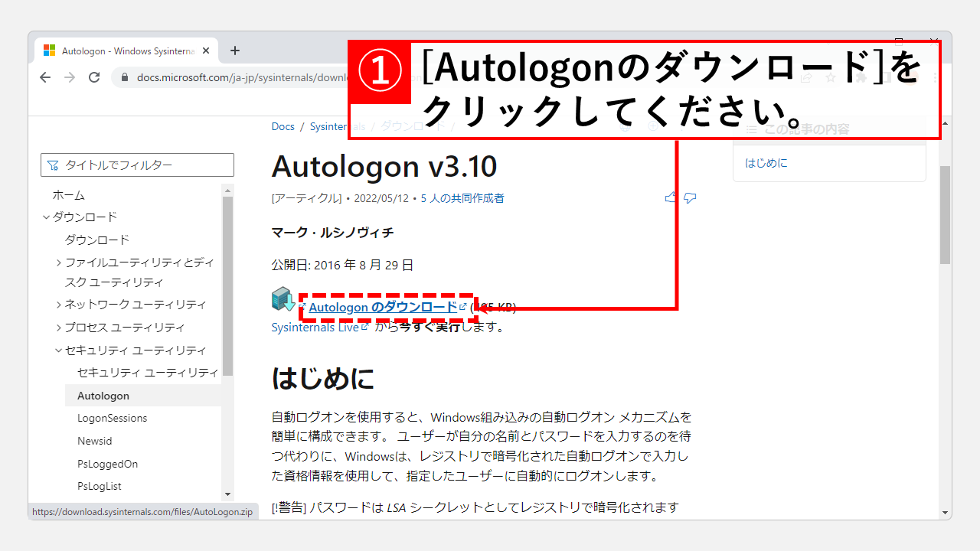Open PsLoggedOn in the sidebar
This screenshot has height=551, width=980.
(108, 464)
